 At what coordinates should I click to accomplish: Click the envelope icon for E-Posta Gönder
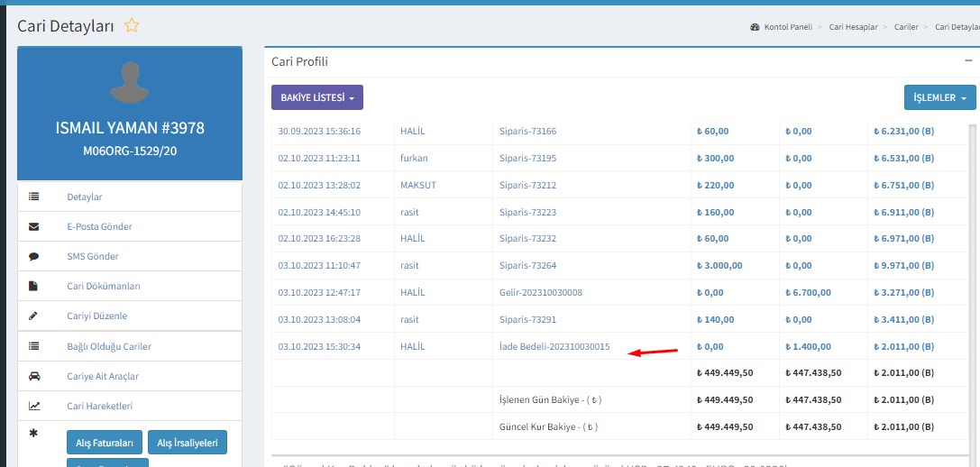pos(34,226)
